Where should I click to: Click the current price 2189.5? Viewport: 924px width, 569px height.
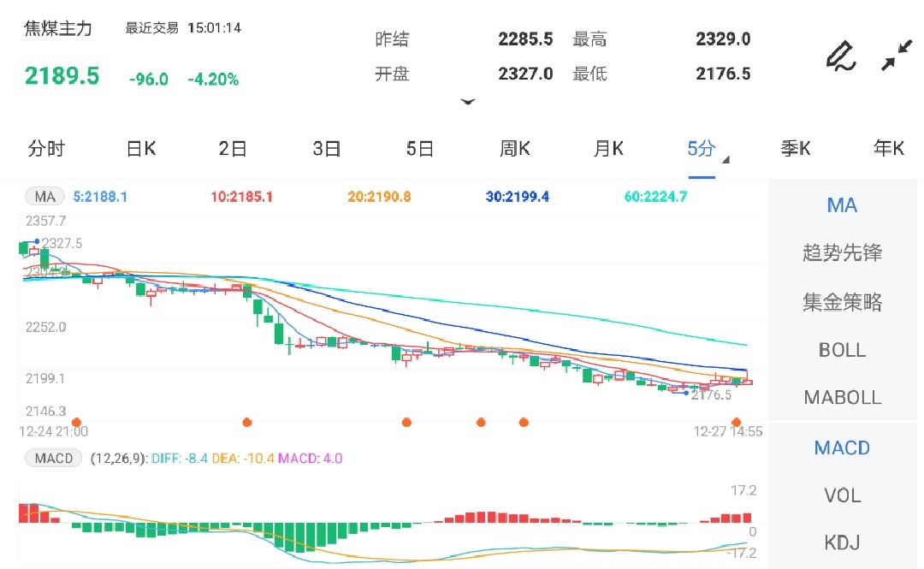coord(62,76)
